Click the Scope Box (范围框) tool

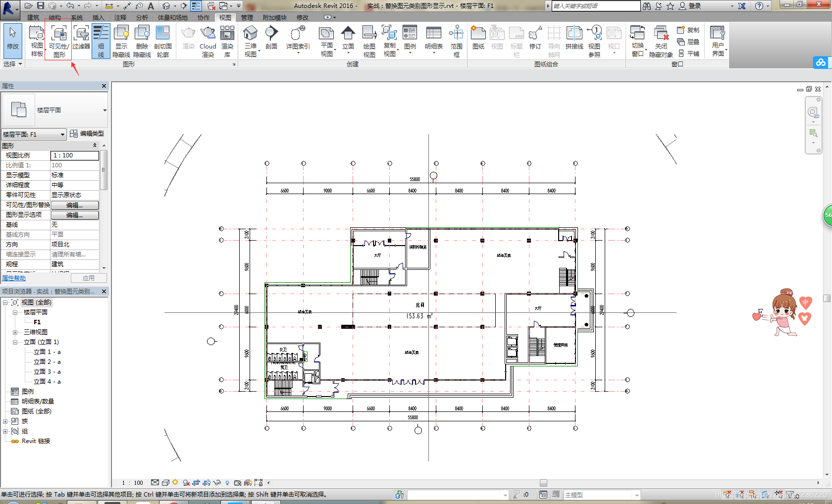[456, 41]
